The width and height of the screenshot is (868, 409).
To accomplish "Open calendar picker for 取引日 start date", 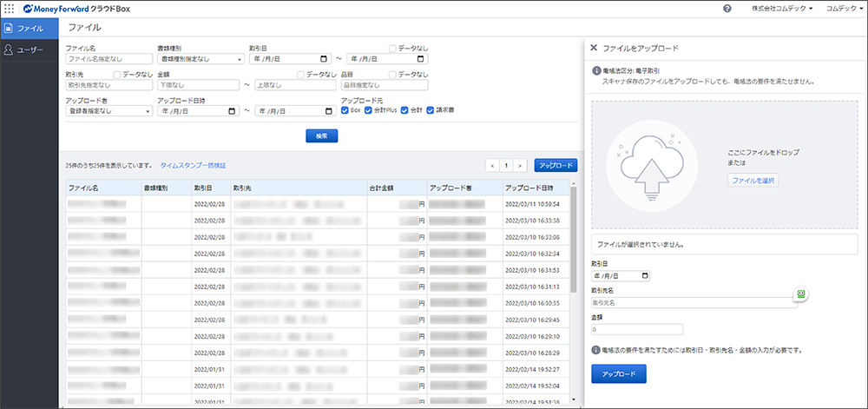I will click(324, 59).
